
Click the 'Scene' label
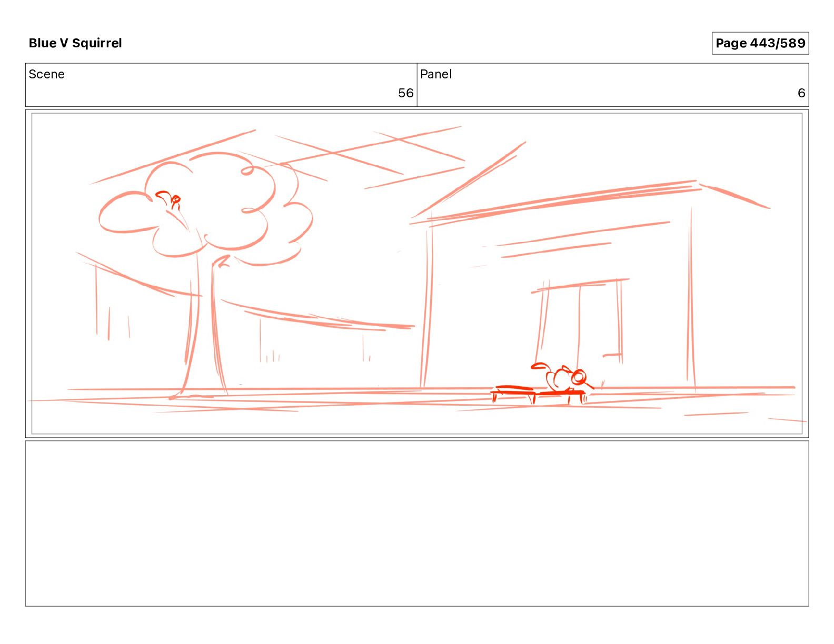pyautogui.click(x=46, y=74)
